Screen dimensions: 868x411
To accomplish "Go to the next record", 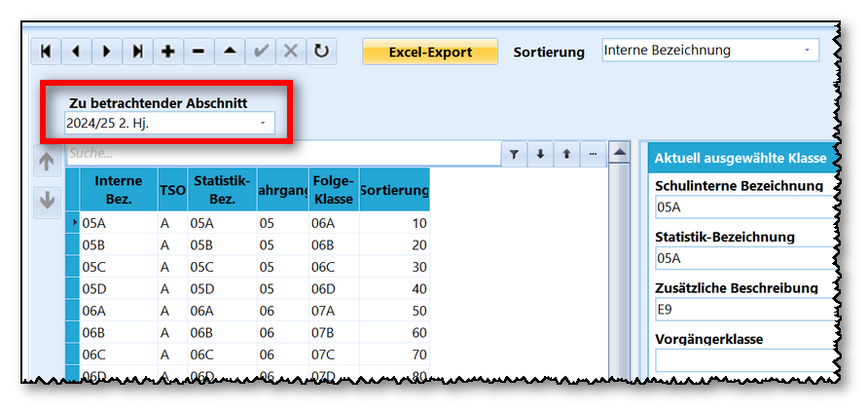I will (x=106, y=51).
